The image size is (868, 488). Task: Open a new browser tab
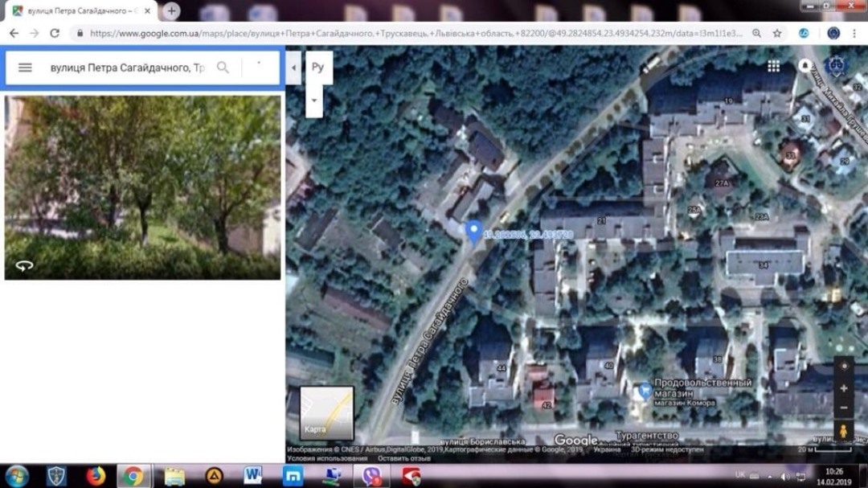171,11
